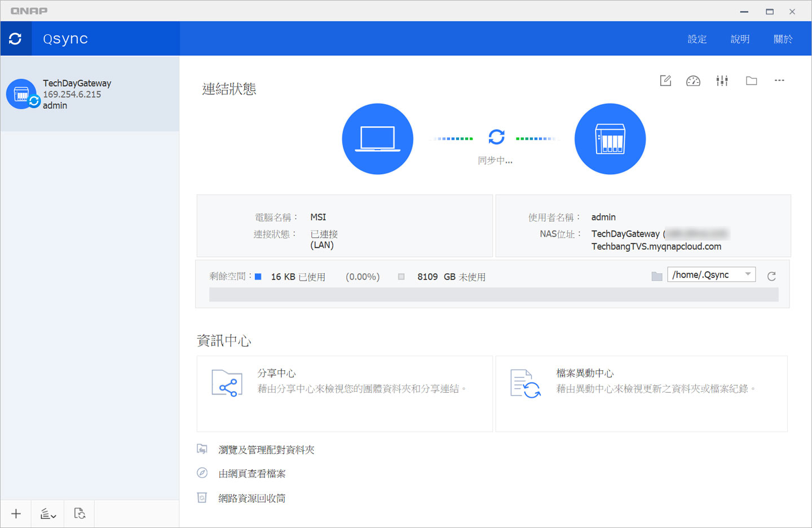Click the 同步中... status text
The width and height of the screenshot is (812, 528).
(495, 161)
